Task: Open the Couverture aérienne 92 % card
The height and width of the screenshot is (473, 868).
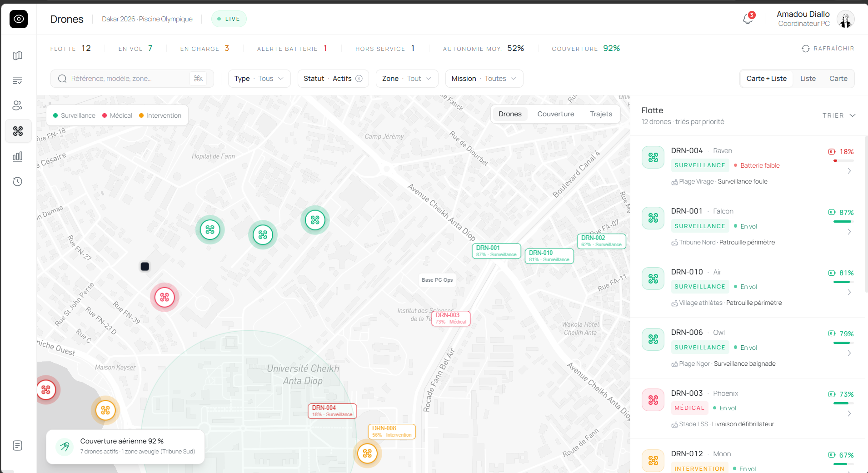Action: 125,447
